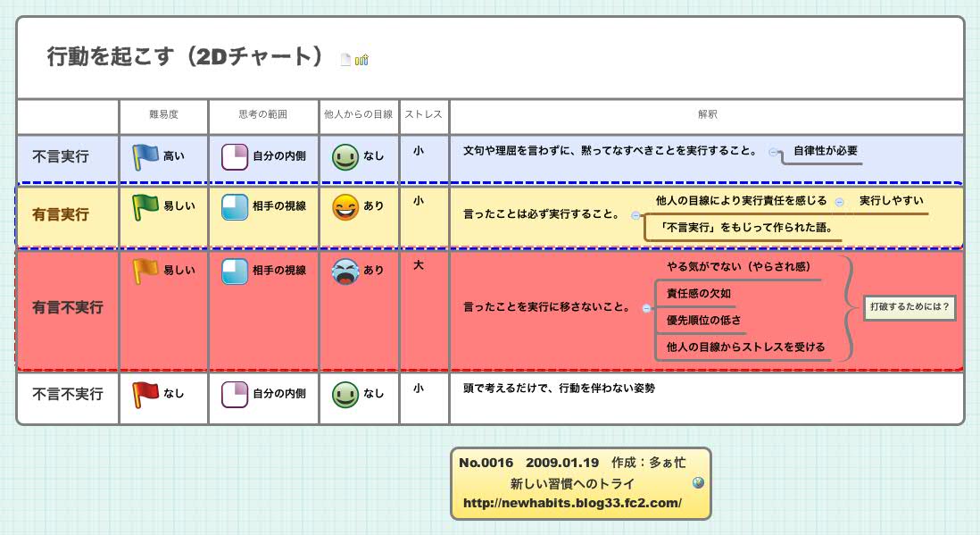
Task: Collapse the node after 言ったことを実行に移さないこと
Action: tap(645, 306)
